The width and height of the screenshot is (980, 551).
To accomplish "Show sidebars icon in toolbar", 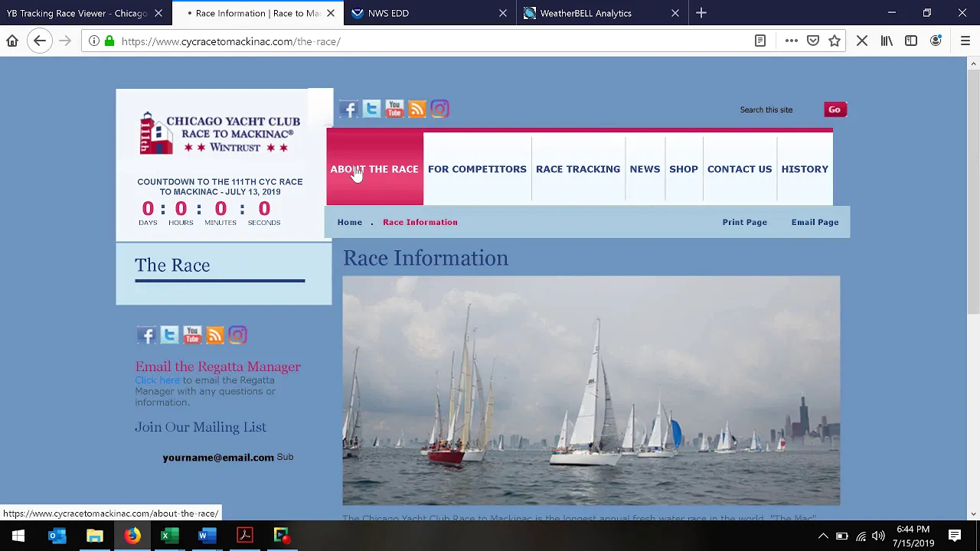I will click(x=911, y=41).
